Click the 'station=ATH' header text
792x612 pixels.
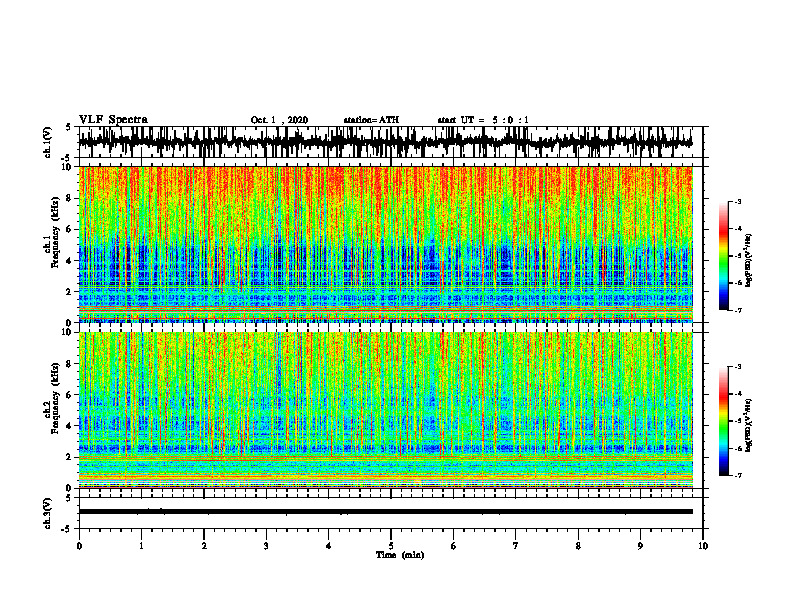tap(371, 120)
